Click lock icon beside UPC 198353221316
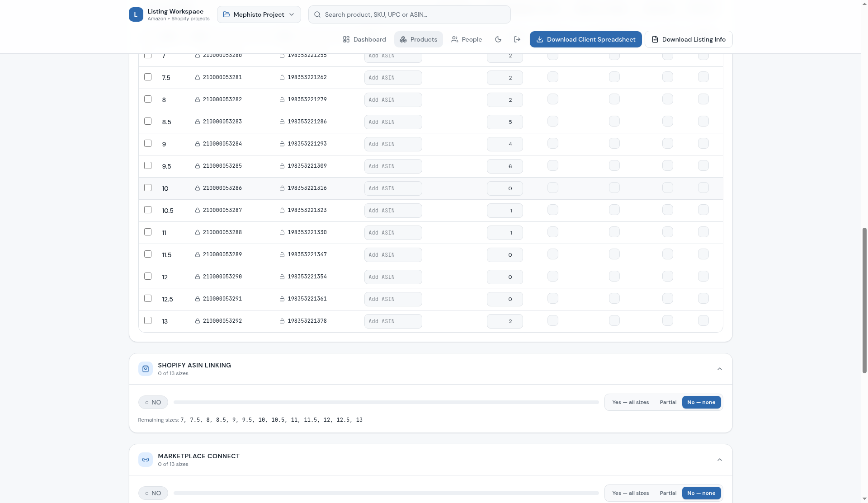Screen dimensions: 868x503 pyautogui.click(x=282, y=188)
